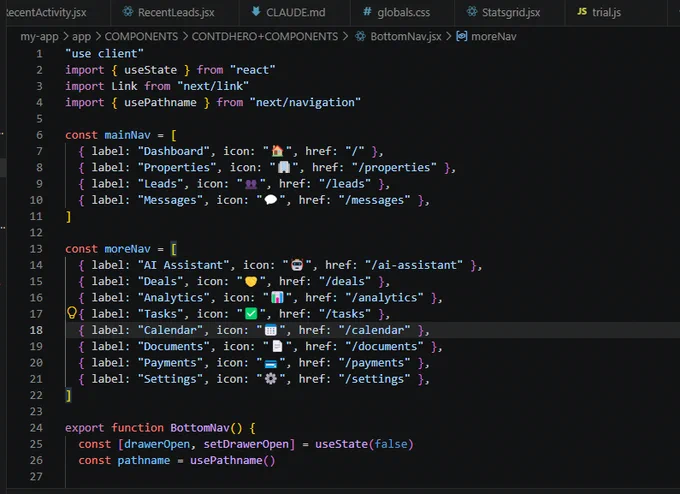Viewport: 680px width, 494px height.
Task: Click the robot emoji on AI Assistant line
Action: pos(297,265)
